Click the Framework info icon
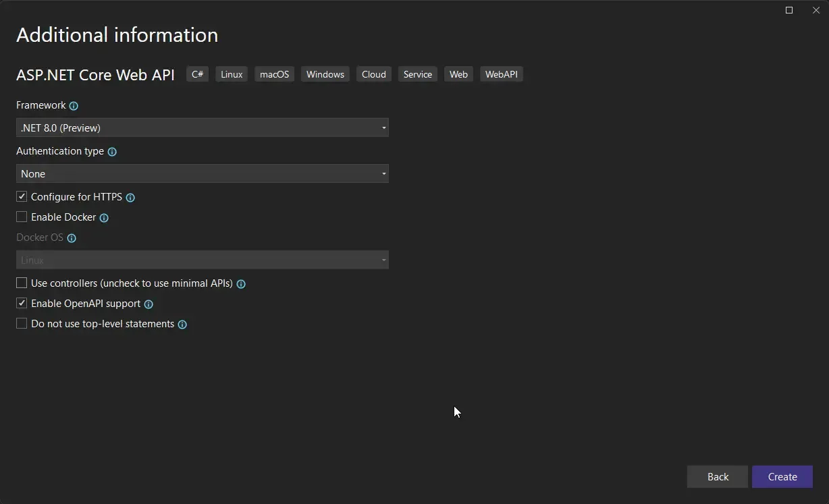This screenshot has width=829, height=504. coord(74,106)
